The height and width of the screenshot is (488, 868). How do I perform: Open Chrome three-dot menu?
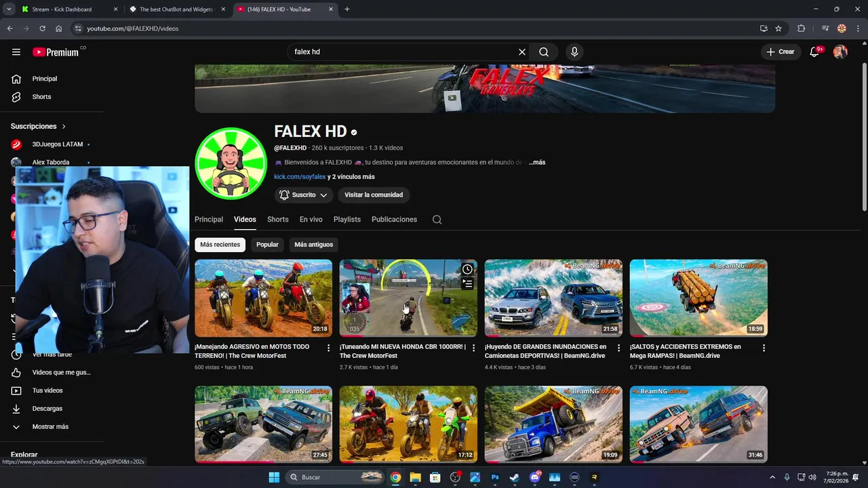tap(857, 28)
